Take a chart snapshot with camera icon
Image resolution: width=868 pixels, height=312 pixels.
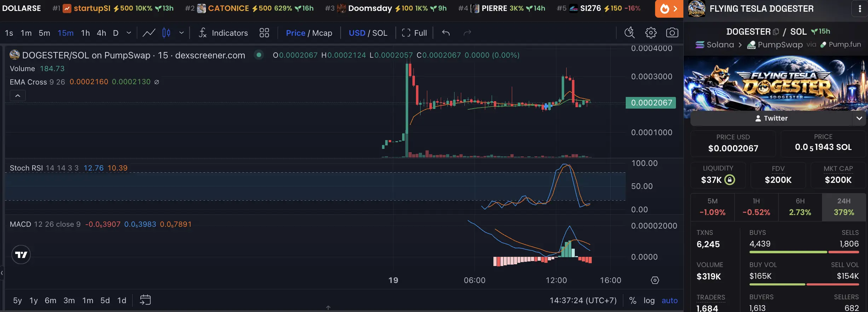pyautogui.click(x=672, y=33)
